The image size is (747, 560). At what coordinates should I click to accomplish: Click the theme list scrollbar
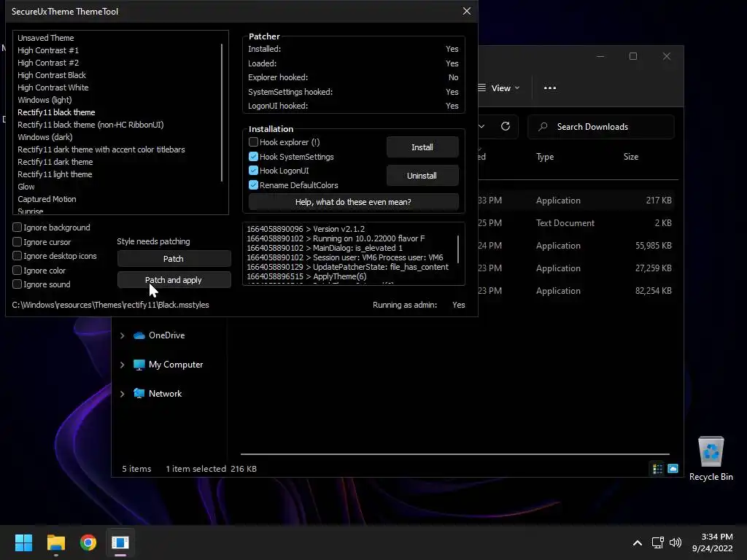[x=222, y=112]
